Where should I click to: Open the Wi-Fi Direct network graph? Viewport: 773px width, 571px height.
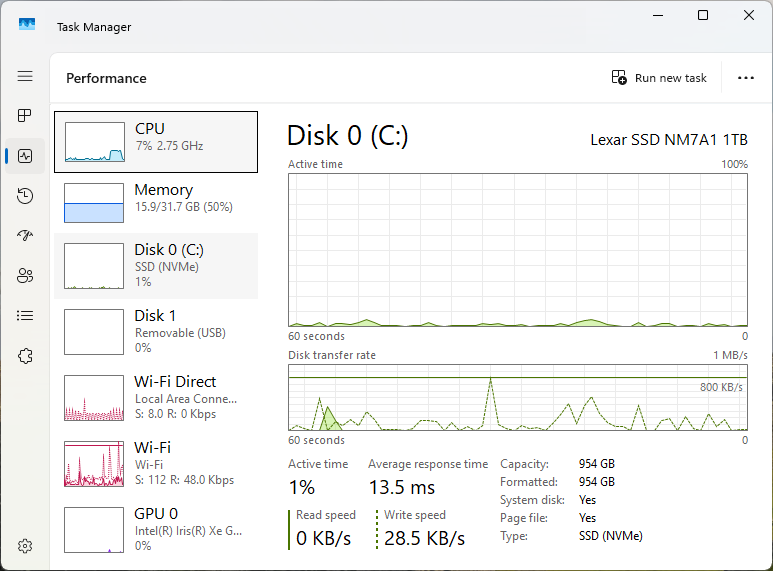[x=156, y=397]
